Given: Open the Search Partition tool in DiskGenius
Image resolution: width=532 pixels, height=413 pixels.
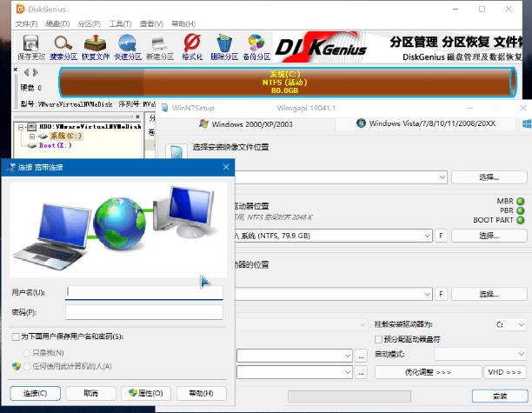Looking at the screenshot, I should click(x=63, y=48).
